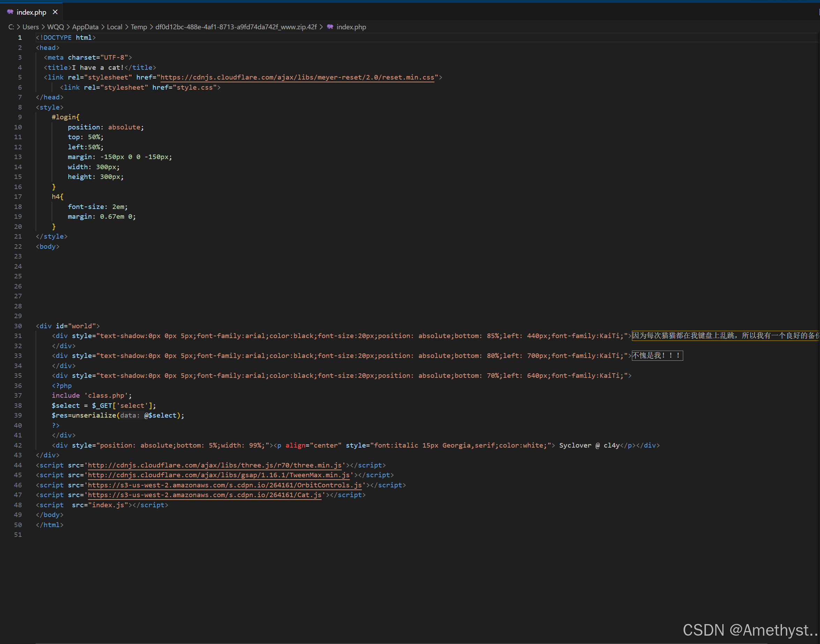
Task: Open the www.zip.42f breadcrumb folder
Action: pyautogui.click(x=236, y=27)
